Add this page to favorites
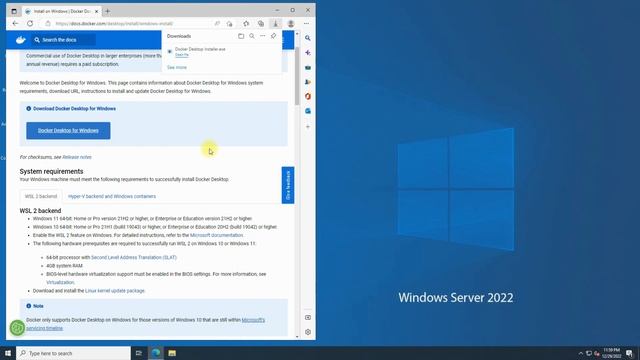This screenshot has width=640, height=360. [229, 24]
